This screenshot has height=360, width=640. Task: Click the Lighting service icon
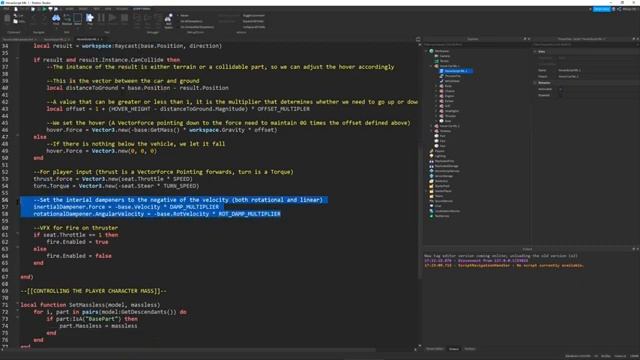point(431,156)
